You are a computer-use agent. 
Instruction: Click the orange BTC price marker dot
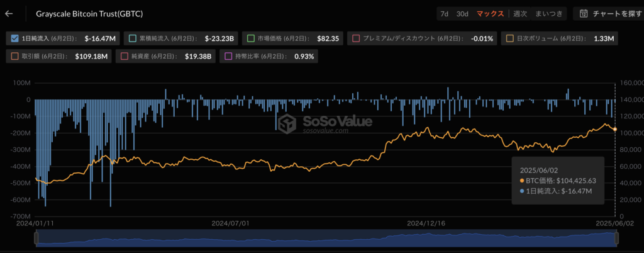coord(615,130)
